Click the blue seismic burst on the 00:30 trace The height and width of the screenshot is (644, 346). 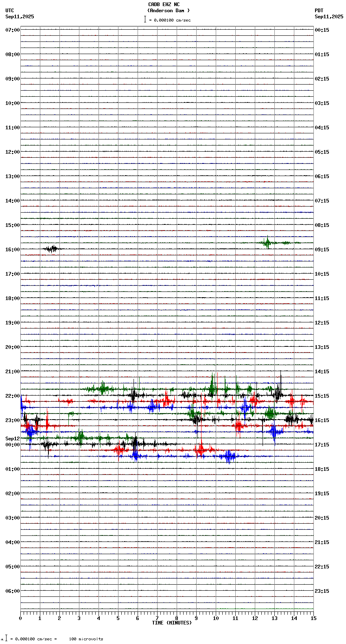(x=228, y=456)
